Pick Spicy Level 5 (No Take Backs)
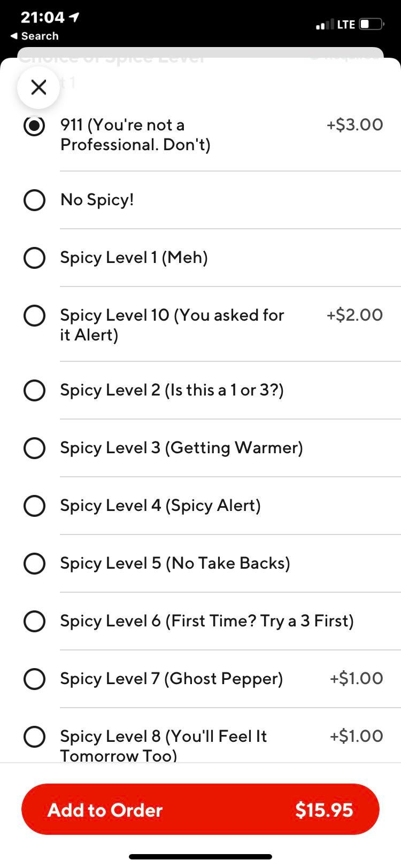Viewport: 401px width, 868px height. tap(34, 563)
